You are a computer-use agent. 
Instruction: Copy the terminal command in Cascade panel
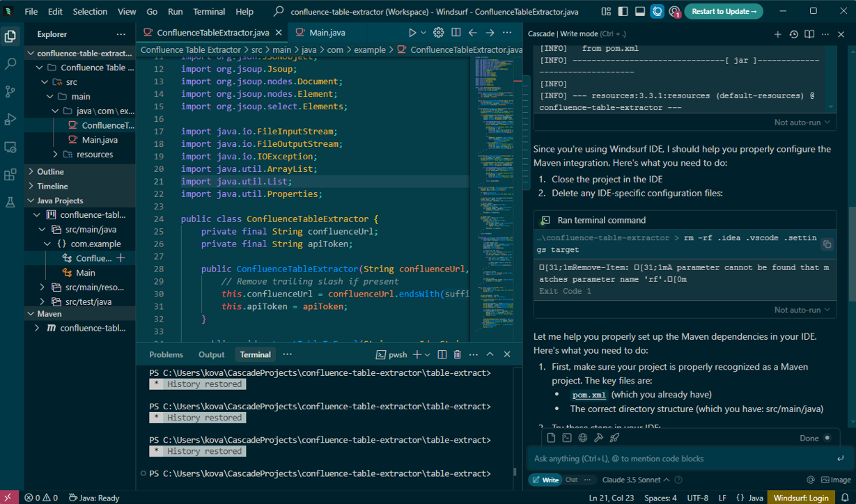(x=827, y=244)
